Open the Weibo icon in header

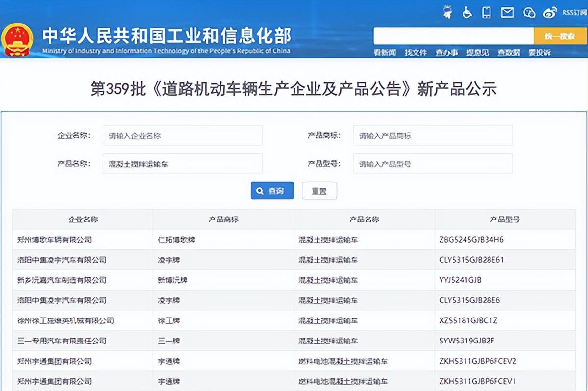click(550, 13)
